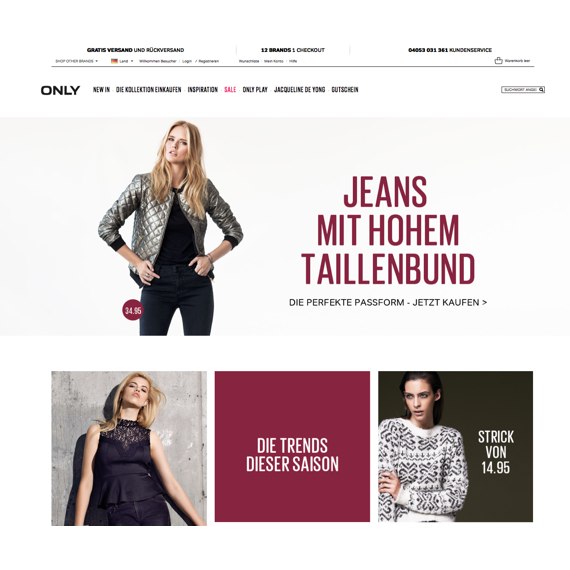Click the search magnifier icon
570x570 pixels.
pos(541,89)
